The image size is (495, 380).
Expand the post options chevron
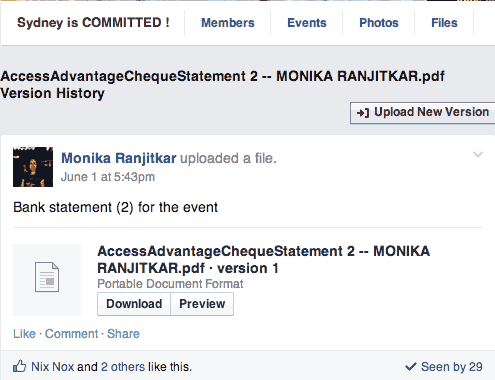(478, 154)
